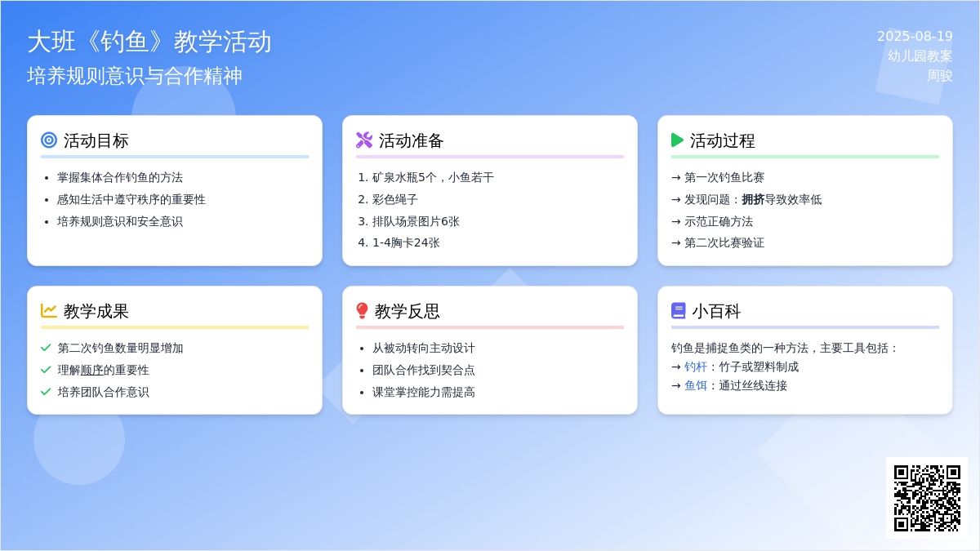This screenshot has height=551, width=980.
Task: Click sentence 钓鱼是捕捉鱼类的一种方法
Action: coord(740,348)
